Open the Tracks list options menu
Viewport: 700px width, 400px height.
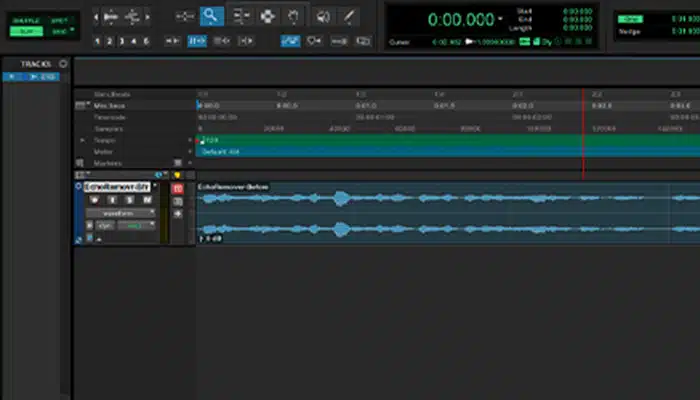(63, 64)
